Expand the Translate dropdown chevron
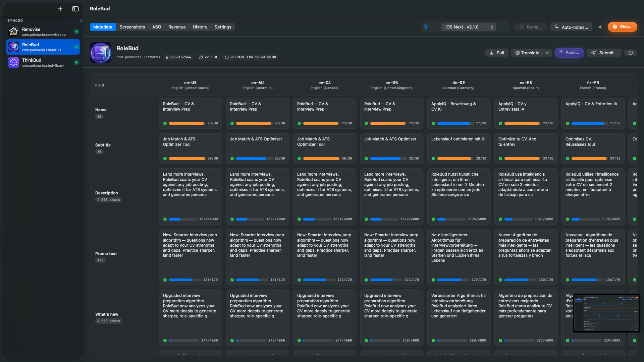This screenshot has height=362, width=644. [x=547, y=53]
